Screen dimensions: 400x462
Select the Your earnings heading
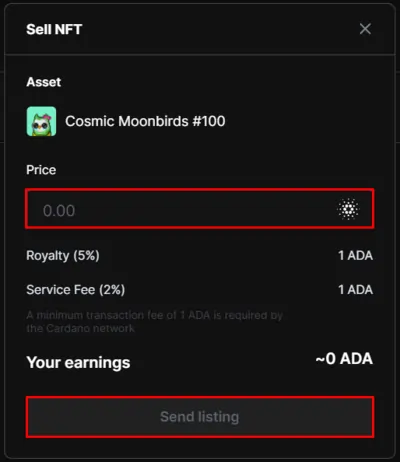78,363
